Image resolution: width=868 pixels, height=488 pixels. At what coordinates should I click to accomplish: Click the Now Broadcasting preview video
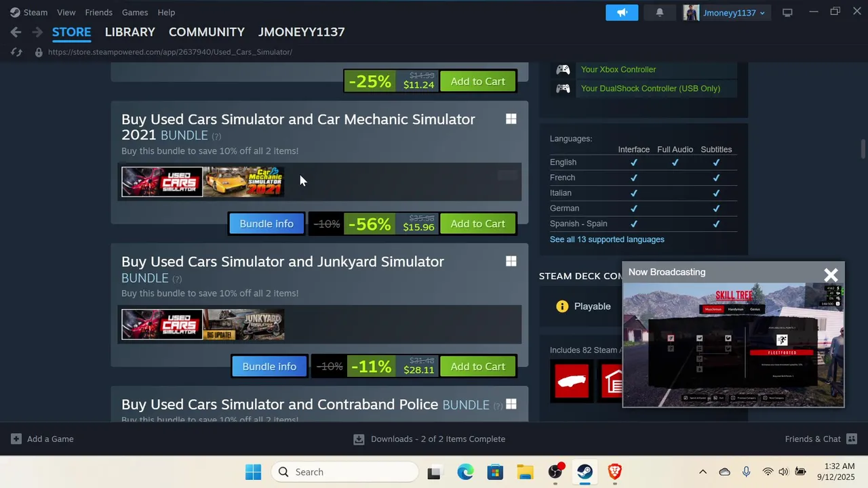click(733, 344)
